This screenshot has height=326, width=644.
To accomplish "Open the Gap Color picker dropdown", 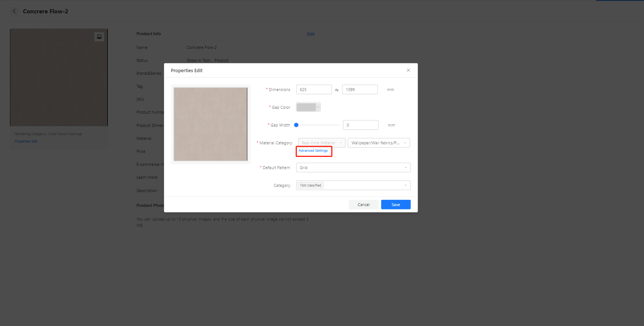I will coord(308,107).
